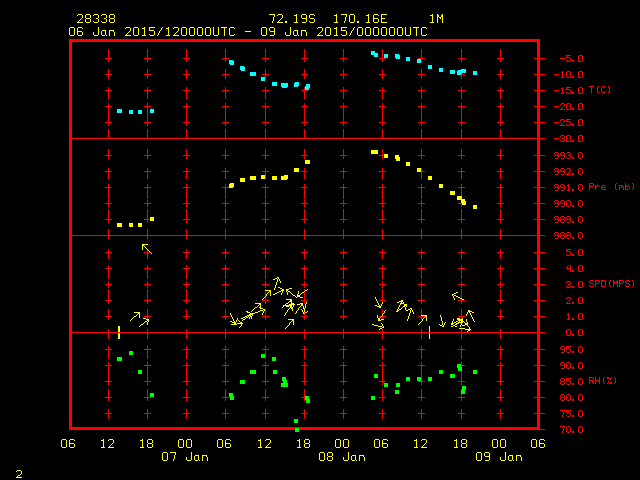Click the T(C) temperature axis label
640x480 pixels.
pos(600,89)
